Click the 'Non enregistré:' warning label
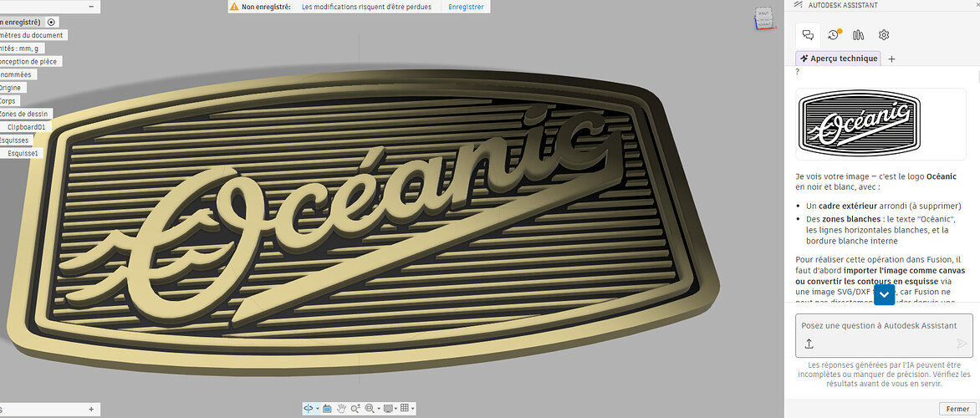980x418 pixels. [266, 6]
